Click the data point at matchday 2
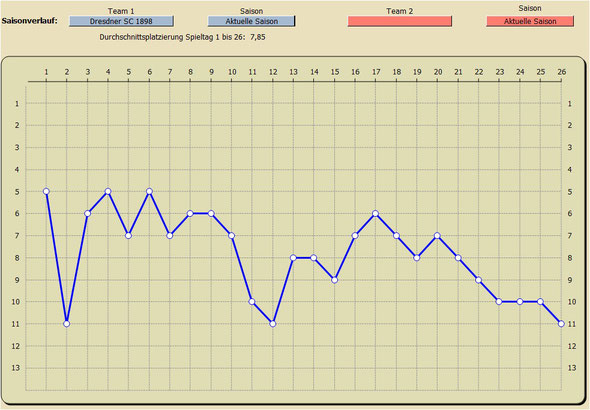 click(67, 324)
